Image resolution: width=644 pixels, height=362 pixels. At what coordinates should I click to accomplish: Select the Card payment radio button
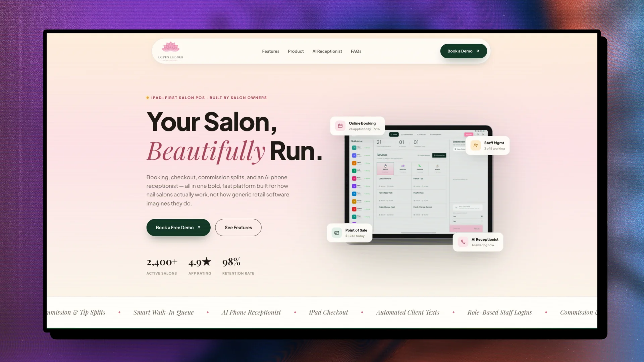(x=482, y=221)
